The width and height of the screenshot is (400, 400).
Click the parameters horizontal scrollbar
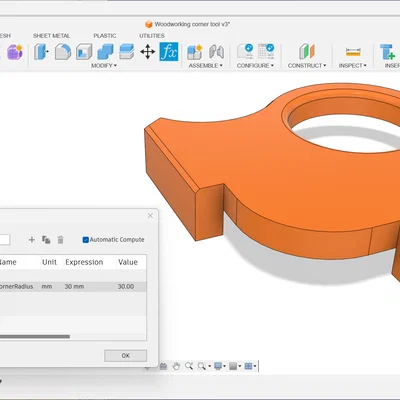click(35, 337)
